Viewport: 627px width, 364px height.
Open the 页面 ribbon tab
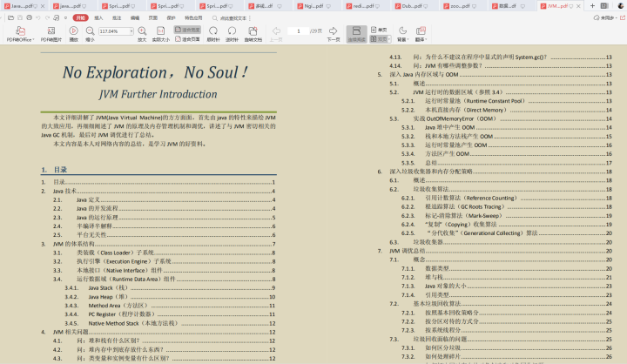point(152,18)
